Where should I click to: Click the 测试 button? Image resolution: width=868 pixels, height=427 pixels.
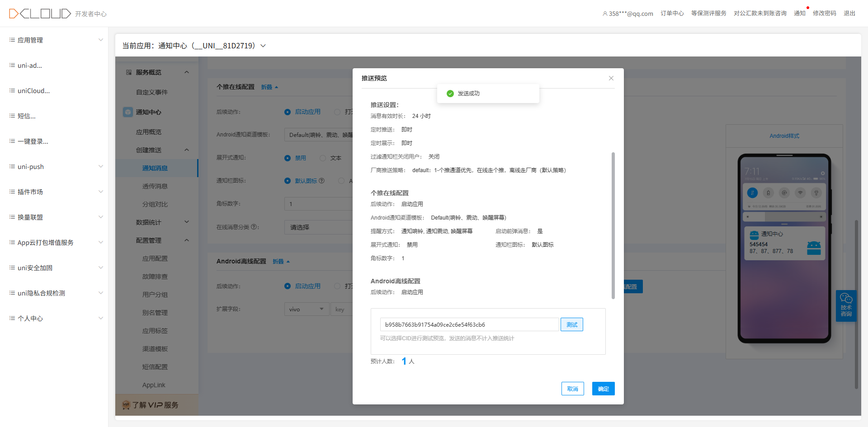572,324
